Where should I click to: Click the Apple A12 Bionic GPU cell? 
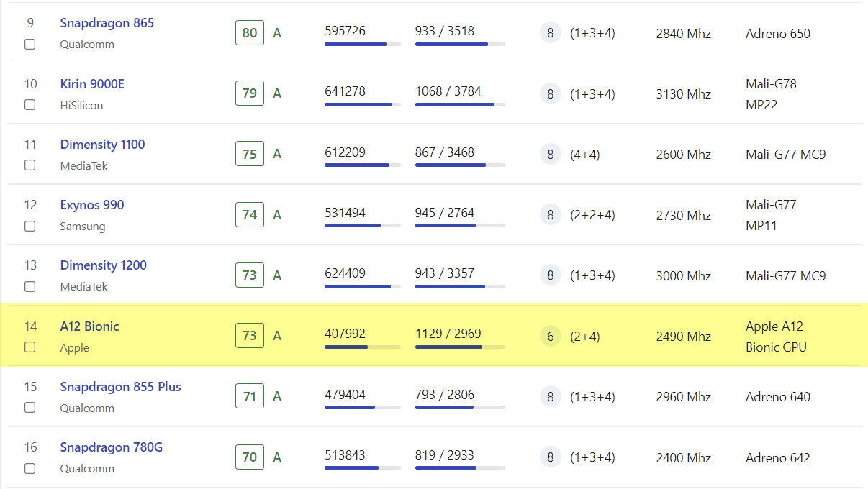coord(777,337)
